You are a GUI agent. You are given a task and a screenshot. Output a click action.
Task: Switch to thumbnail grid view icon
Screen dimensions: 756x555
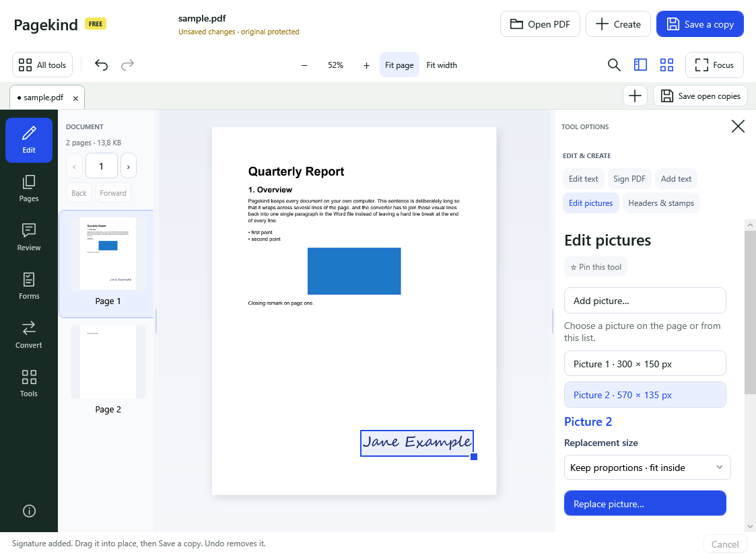[x=667, y=65]
